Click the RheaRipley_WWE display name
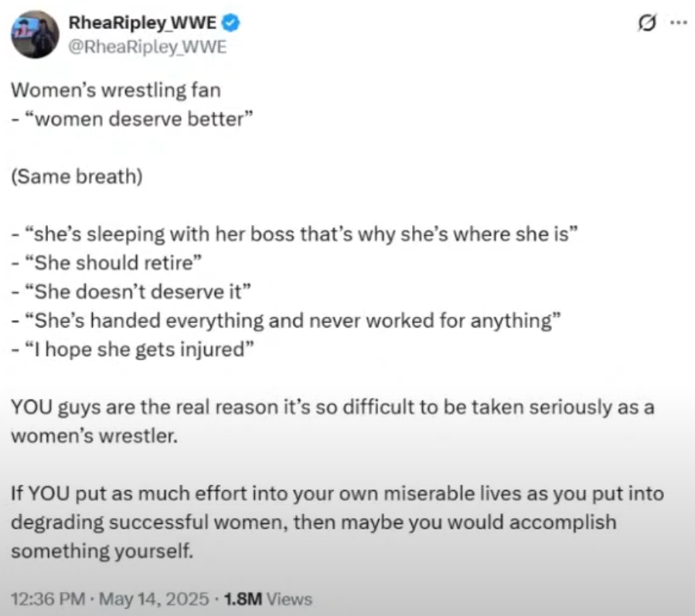 click(144, 23)
